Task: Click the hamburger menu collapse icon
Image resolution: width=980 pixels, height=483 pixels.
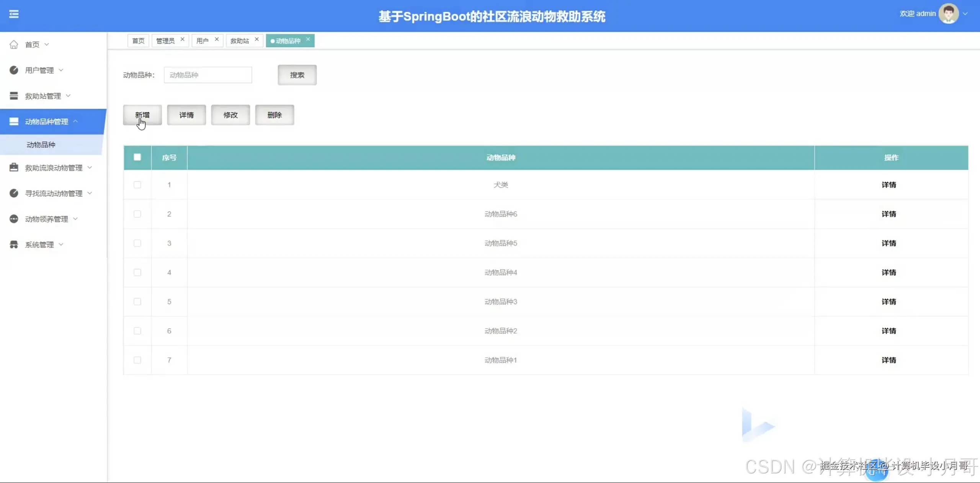Action: tap(14, 14)
